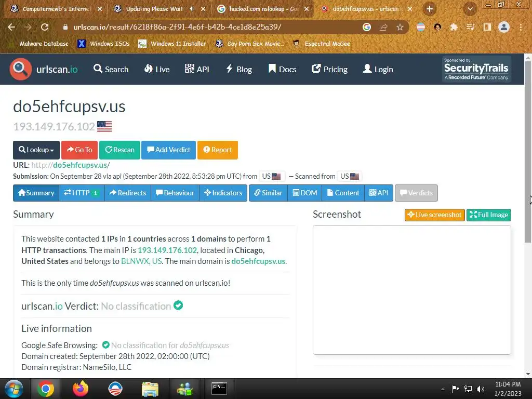Switch to the HTTP tab

[82, 193]
